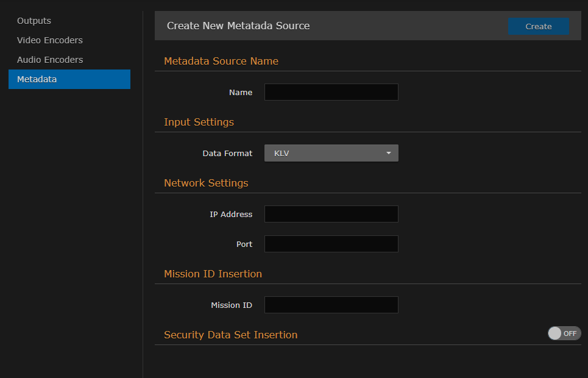Image resolution: width=588 pixels, height=378 pixels.
Task: Click the Metadata Source Name heading
Action: point(221,61)
